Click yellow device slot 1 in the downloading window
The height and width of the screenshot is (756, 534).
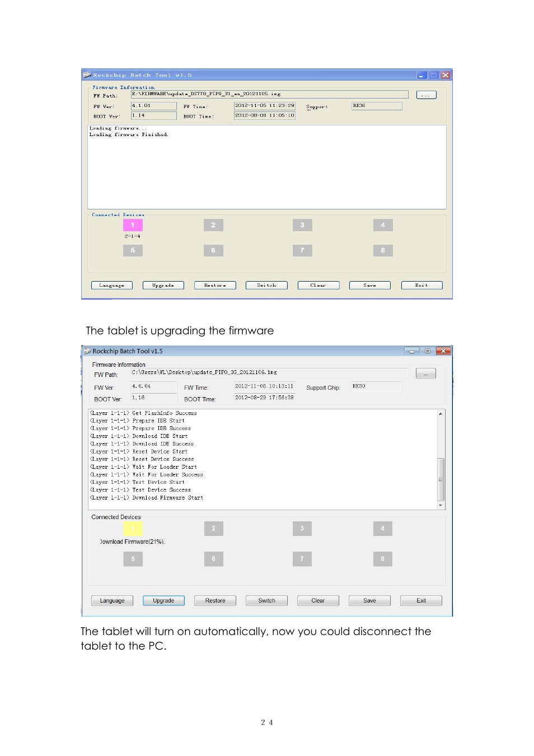click(x=133, y=529)
